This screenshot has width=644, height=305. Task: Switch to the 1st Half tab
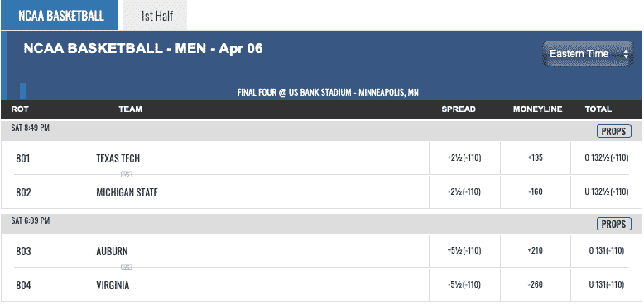pos(156,15)
